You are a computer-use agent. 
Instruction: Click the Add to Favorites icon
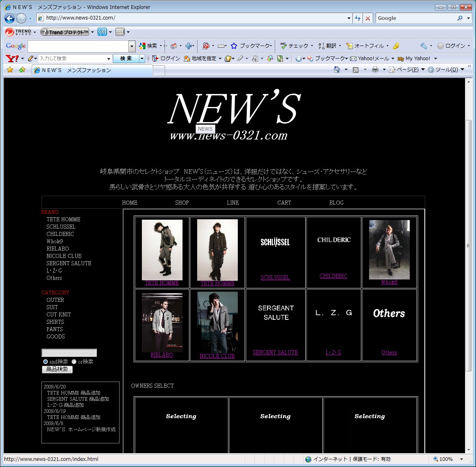pos(22,70)
